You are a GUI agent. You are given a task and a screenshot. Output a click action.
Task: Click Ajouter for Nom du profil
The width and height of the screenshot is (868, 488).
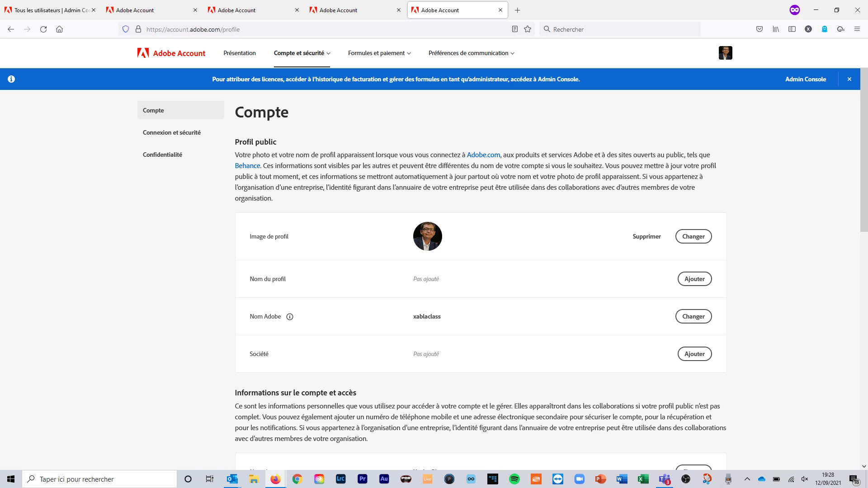(x=694, y=279)
